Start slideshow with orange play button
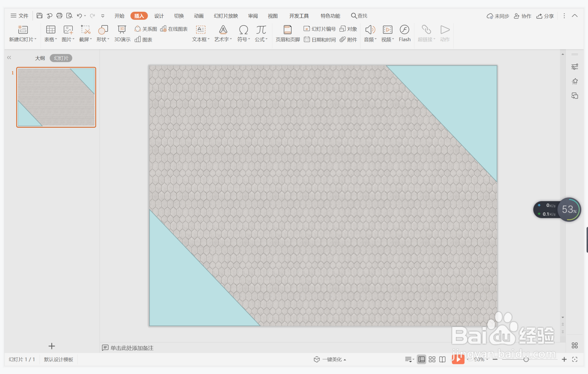This screenshot has height=374, width=588. [458, 359]
